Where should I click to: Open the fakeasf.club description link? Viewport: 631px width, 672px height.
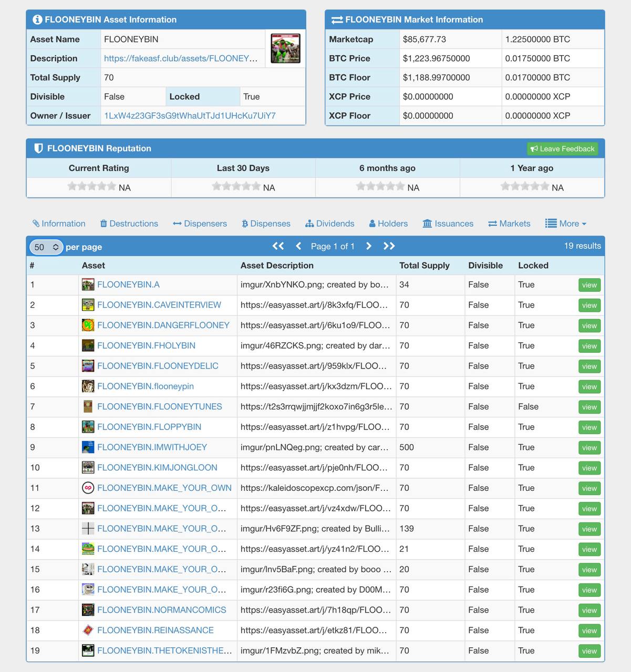click(181, 58)
